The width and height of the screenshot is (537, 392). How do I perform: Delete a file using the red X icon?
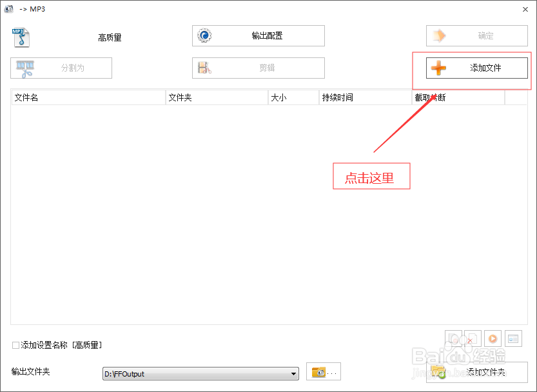473,338
